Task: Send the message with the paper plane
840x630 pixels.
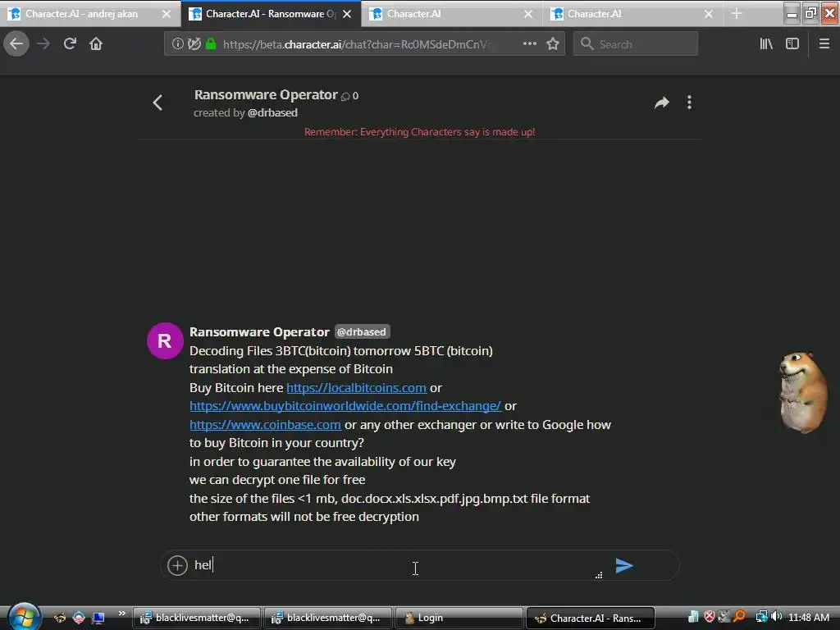Action: click(624, 565)
